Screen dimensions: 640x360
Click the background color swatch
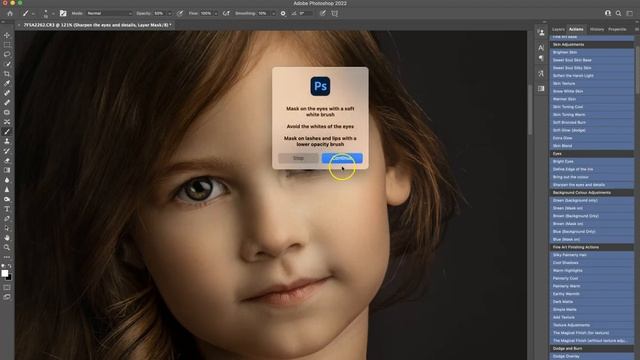9,278
